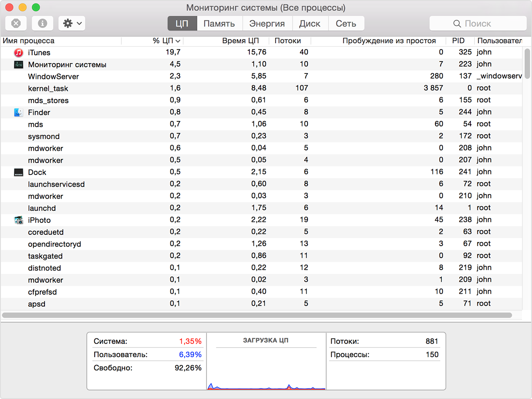Select the Сеть tab
The height and width of the screenshot is (399, 532).
[x=346, y=24]
